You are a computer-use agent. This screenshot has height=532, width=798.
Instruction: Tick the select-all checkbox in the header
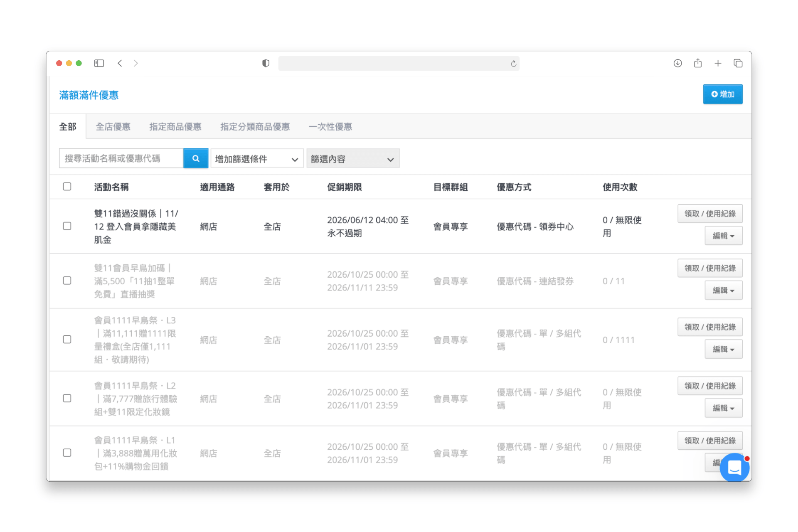(x=67, y=187)
